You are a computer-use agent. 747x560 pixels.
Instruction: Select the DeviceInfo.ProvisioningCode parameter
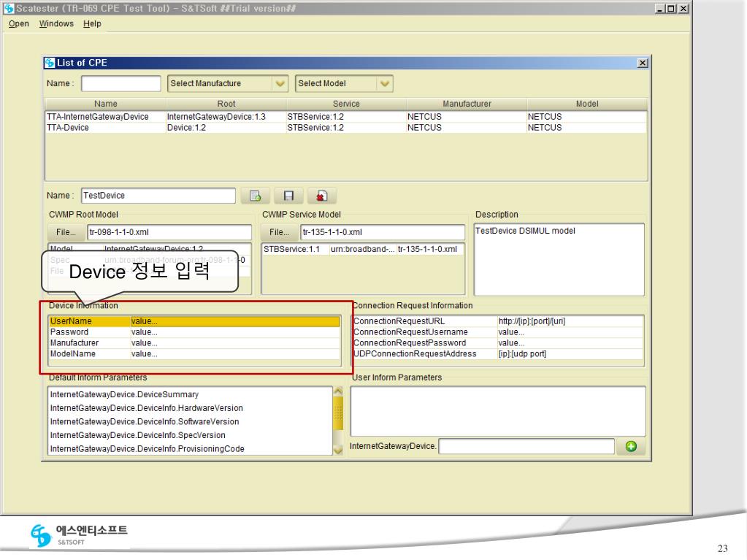[190, 449]
